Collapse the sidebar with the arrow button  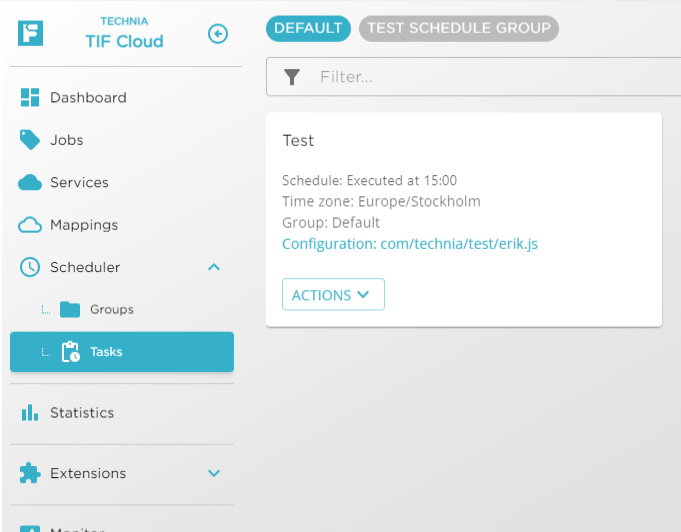tap(218, 34)
